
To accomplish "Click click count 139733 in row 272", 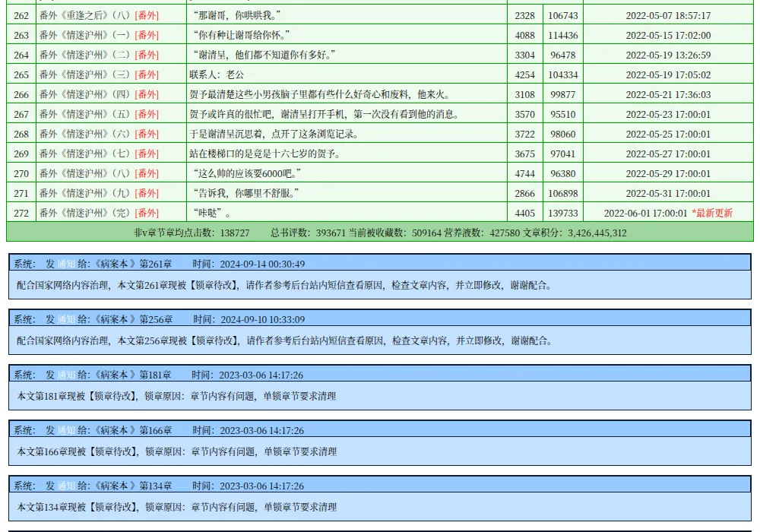I will (x=563, y=214).
